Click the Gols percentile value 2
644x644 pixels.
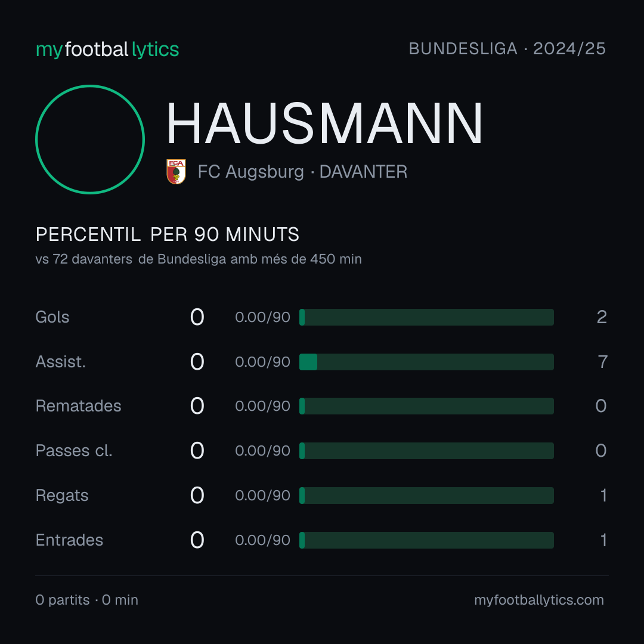tap(602, 317)
